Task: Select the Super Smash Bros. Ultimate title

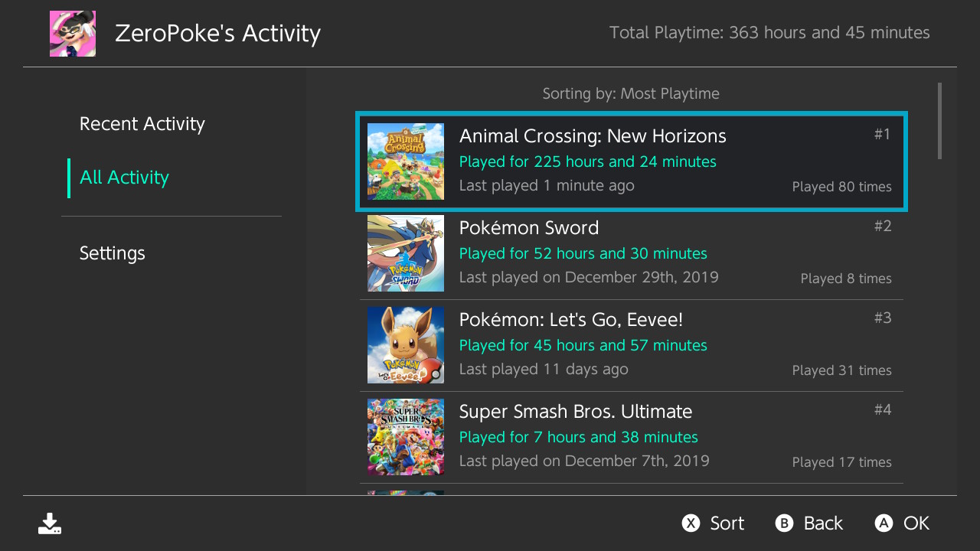Action: pyautogui.click(x=575, y=412)
